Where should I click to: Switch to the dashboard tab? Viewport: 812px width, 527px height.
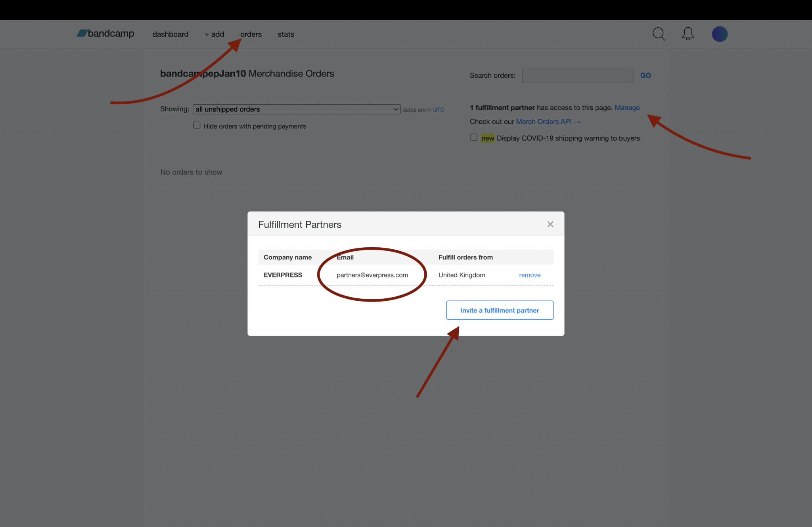170,34
